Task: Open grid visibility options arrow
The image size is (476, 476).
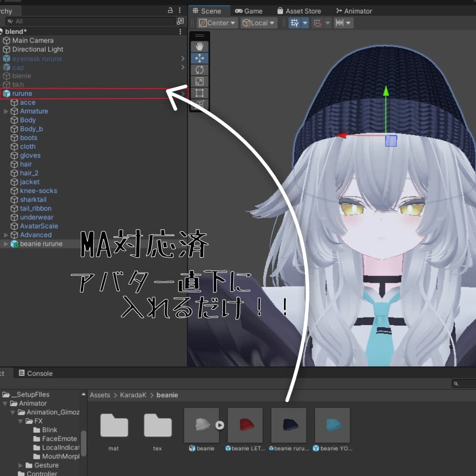Action: 305,23
